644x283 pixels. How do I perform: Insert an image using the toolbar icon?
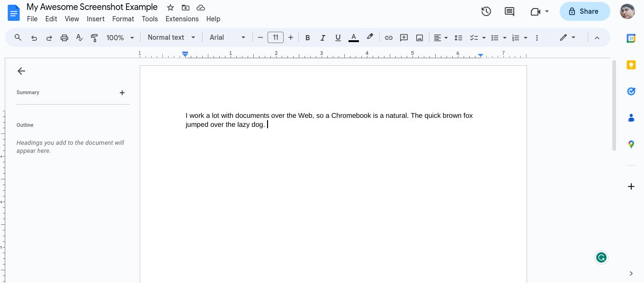pos(419,37)
